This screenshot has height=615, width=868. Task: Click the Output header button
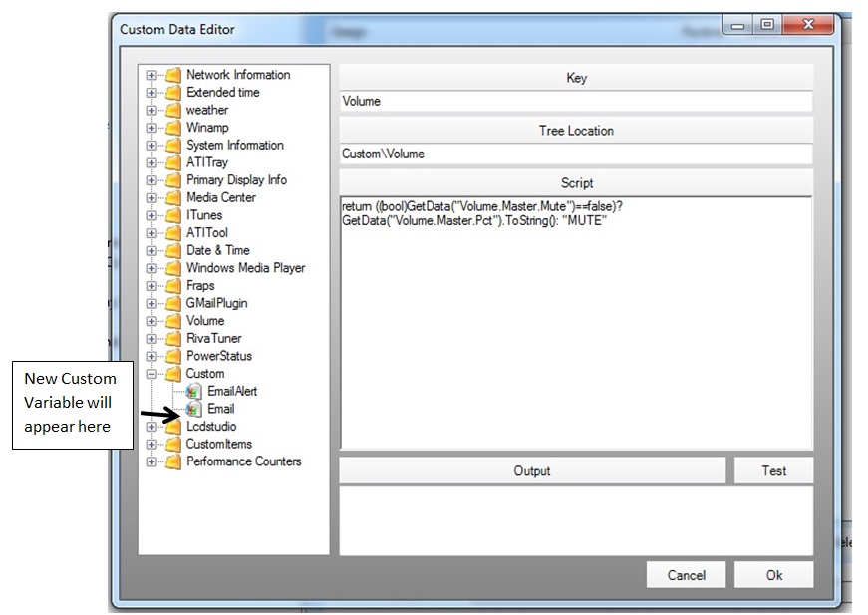click(x=532, y=471)
